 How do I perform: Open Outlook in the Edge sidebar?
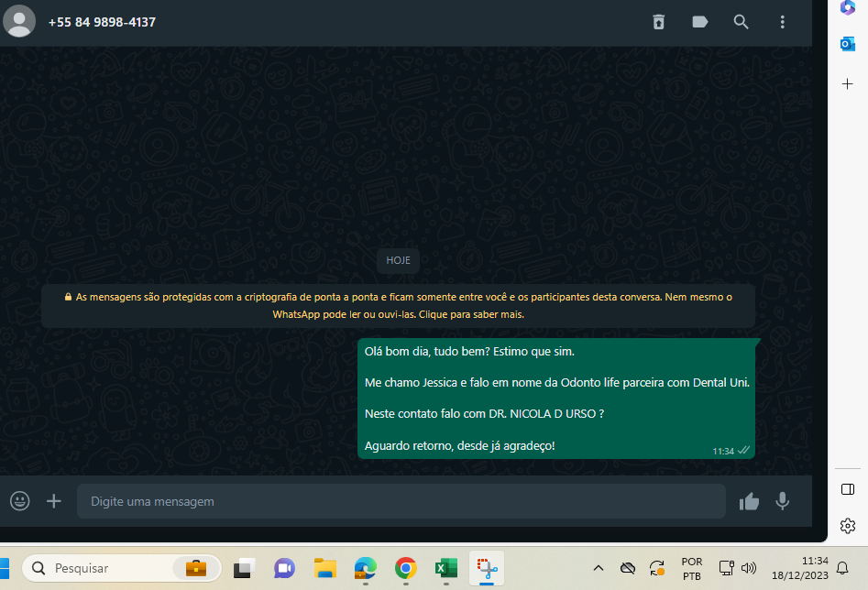(848, 44)
